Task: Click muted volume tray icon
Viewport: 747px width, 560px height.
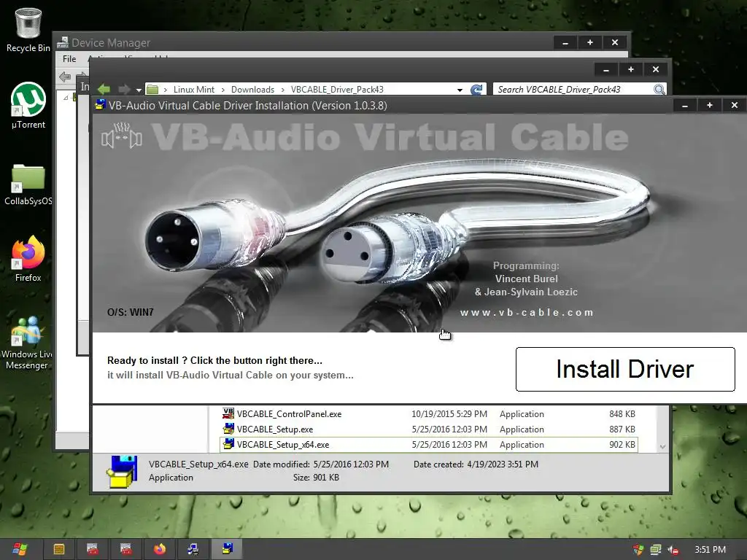Action: tap(673, 550)
